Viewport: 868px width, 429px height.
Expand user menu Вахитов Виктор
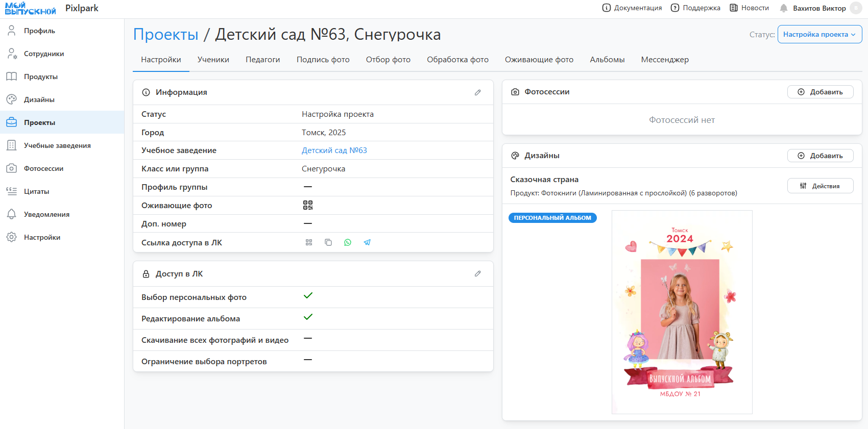(819, 8)
